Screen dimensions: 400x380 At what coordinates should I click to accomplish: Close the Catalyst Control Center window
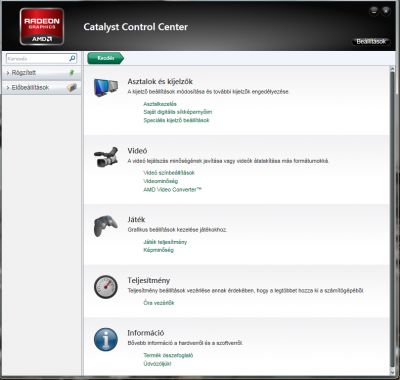tap(386, 11)
